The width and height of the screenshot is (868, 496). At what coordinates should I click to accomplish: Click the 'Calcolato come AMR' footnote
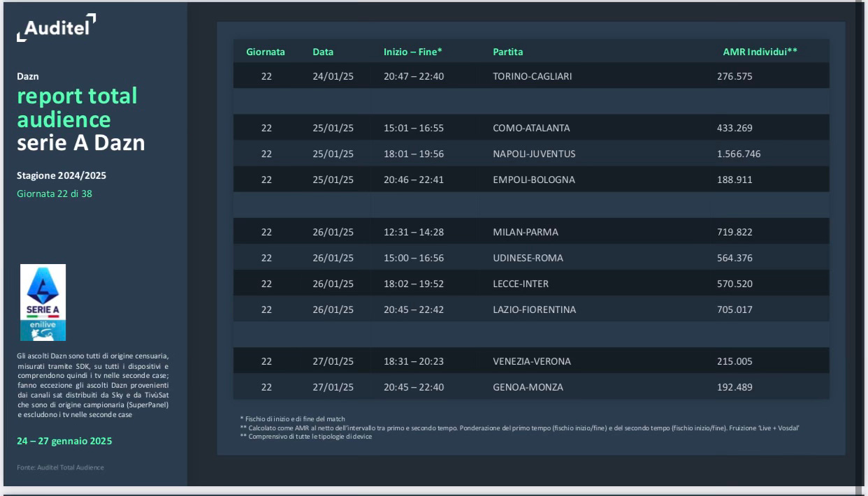pyautogui.click(x=519, y=428)
